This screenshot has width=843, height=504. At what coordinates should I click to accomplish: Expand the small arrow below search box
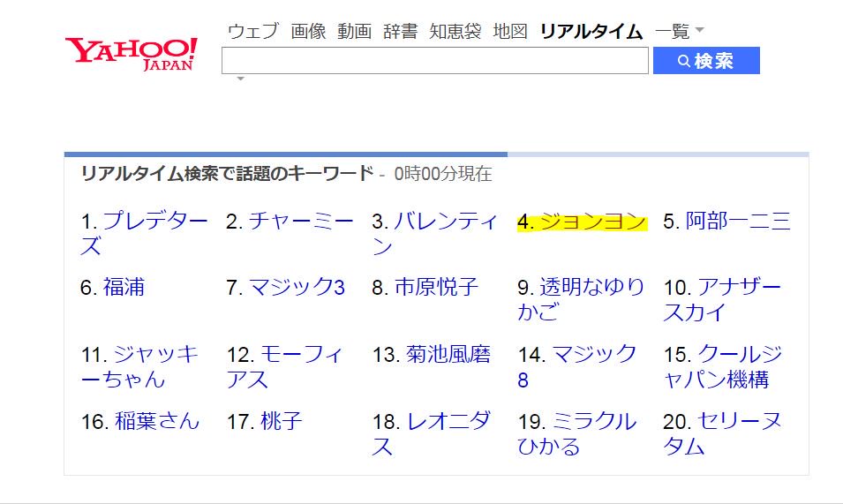click(240, 79)
